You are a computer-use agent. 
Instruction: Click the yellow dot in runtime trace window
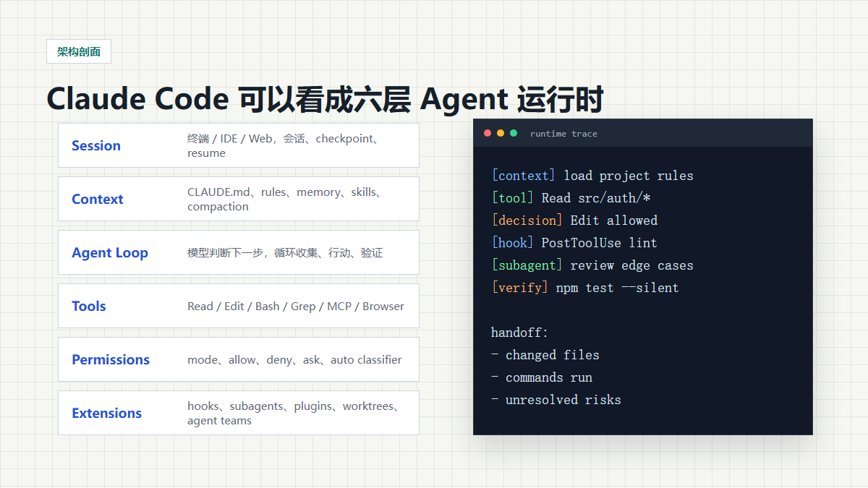click(x=501, y=133)
